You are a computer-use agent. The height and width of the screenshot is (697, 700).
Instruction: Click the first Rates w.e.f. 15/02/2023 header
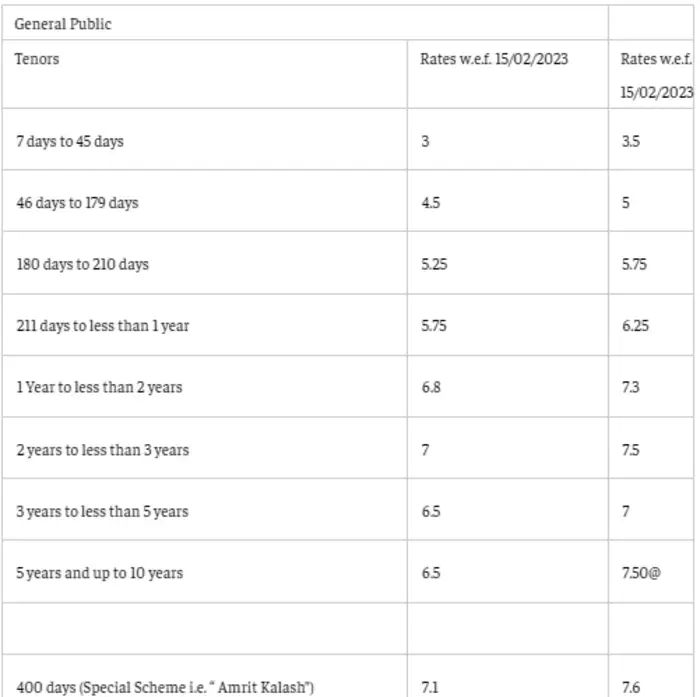coord(494,59)
